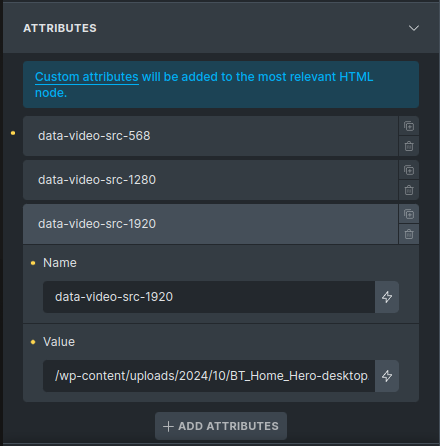Click yellow modified dot beside Value label
The height and width of the screenshot is (446, 440).
33,342
